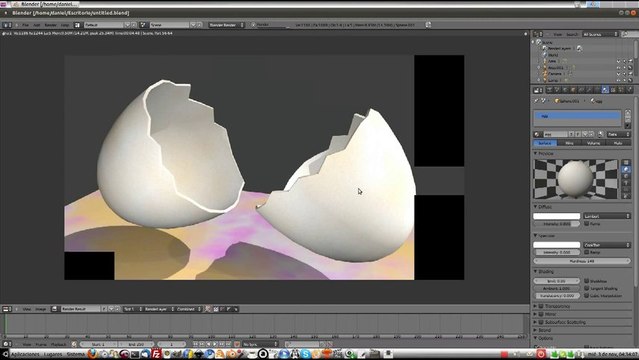The image size is (639, 360).
Task: Open the No Sync playback dropdown
Action: (x=260, y=344)
